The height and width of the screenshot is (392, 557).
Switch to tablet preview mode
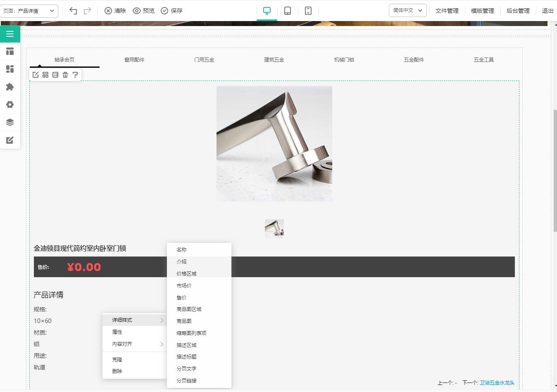288,11
